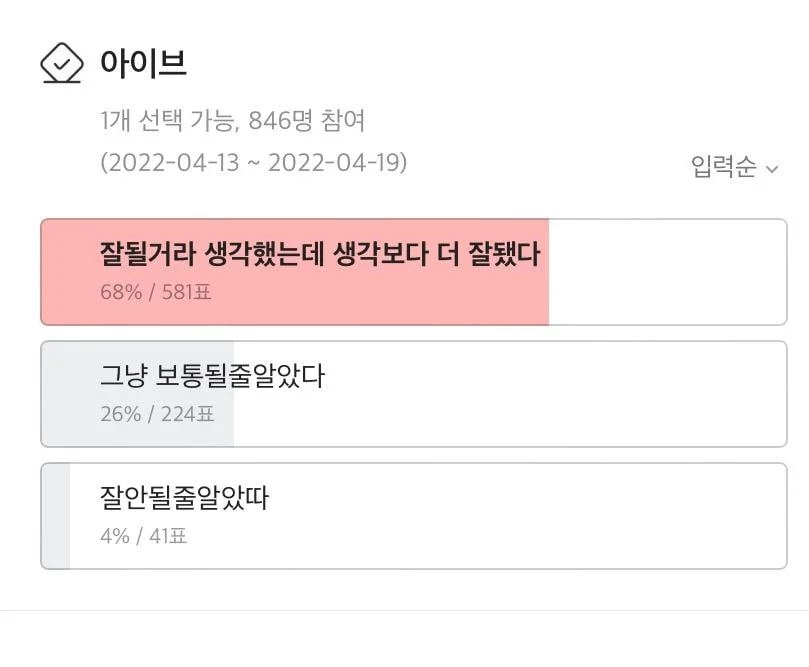809x667 pixels.
Task: Click the 26% / 224표 vote count
Action: pyautogui.click(x=157, y=414)
